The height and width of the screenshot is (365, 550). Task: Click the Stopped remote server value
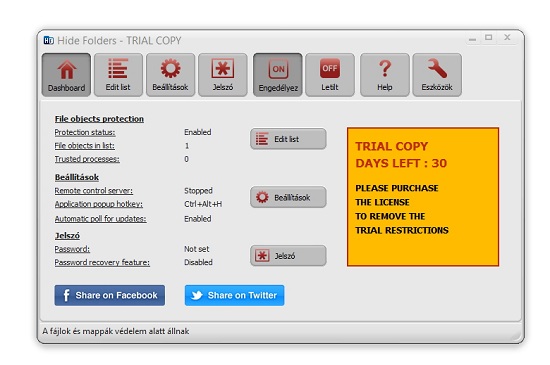tap(198, 191)
